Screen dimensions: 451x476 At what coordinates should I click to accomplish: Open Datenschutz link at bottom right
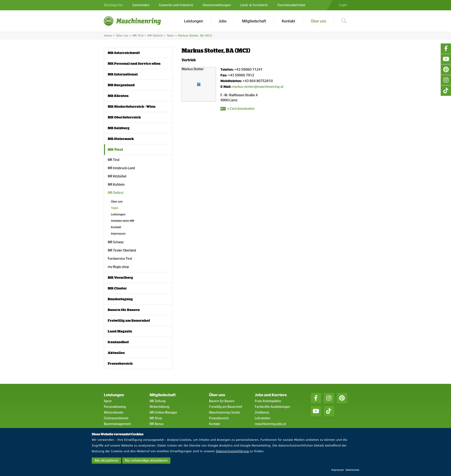coord(352,470)
